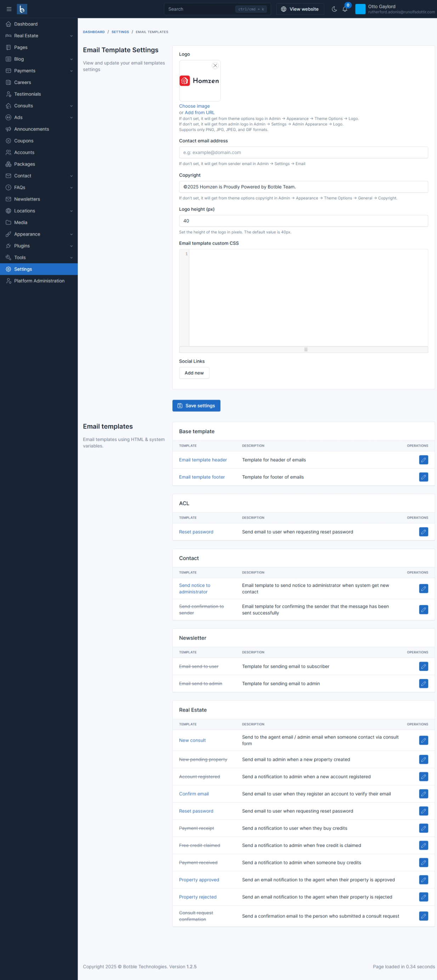This screenshot has width=437, height=980.
Task: Click the Save settings button
Action: pyautogui.click(x=196, y=406)
